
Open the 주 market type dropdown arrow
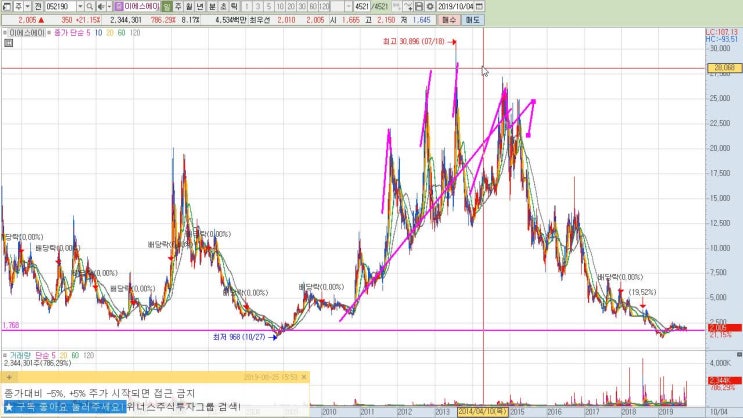pos(27,7)
